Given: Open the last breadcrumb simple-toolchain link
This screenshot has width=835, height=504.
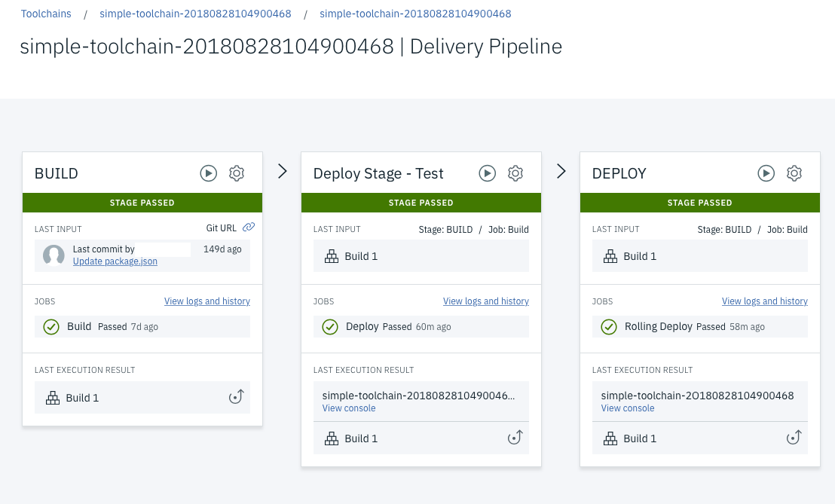Looking at the screenshot, I should point(415,14).
